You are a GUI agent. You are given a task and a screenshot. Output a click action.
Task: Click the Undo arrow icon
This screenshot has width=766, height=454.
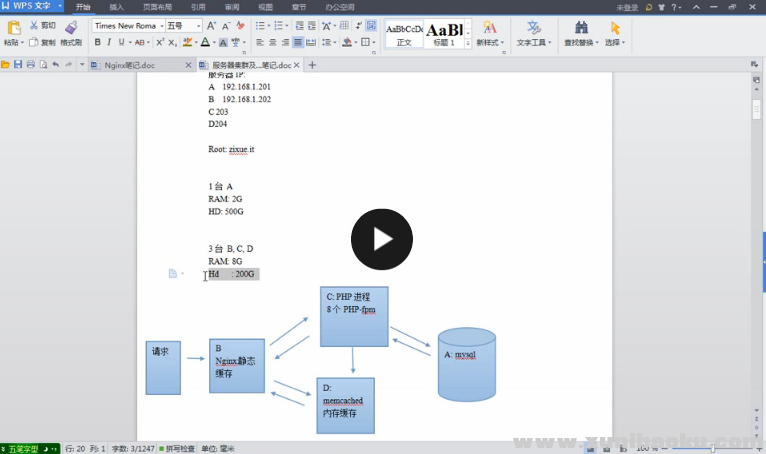[x=55, y=65]
